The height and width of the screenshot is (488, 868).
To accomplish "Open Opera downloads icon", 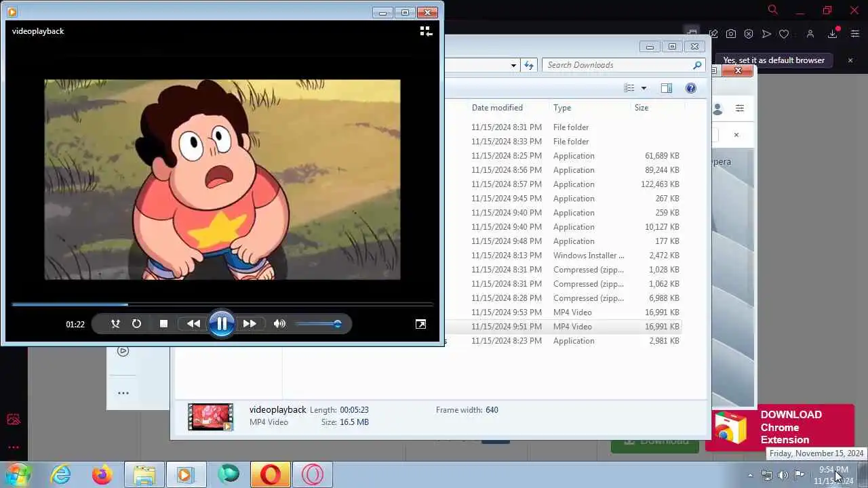I will click(x=833, y=34).
